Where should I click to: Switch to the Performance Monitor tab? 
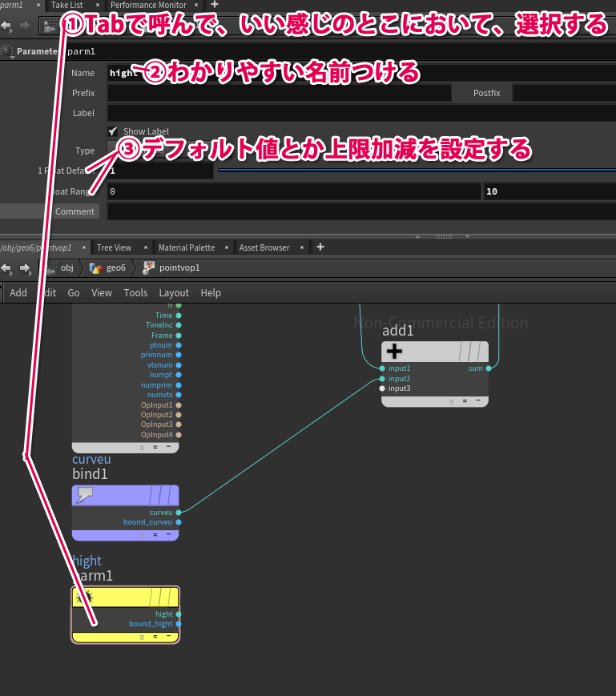(148, 5)
